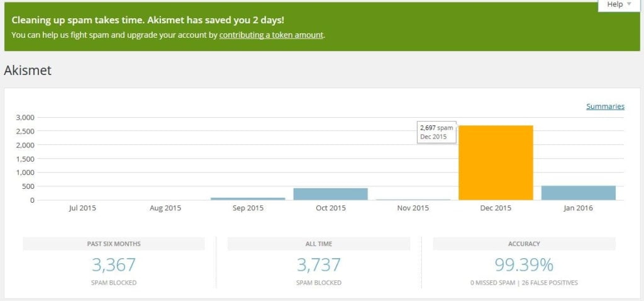Click the All Time header

tap(319, 244)
